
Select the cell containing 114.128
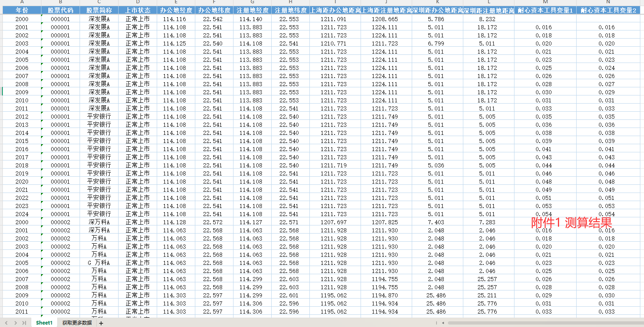coord(176,222)
